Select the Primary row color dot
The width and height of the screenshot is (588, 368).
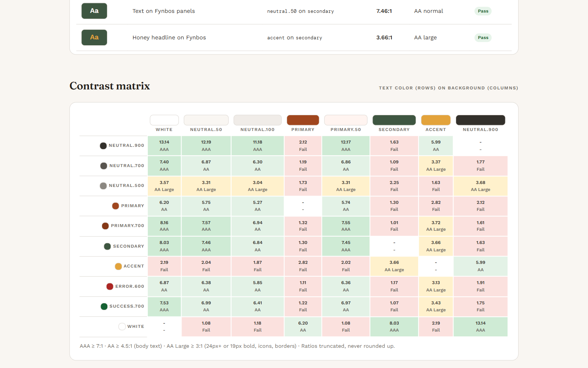(x=115, y=206)
